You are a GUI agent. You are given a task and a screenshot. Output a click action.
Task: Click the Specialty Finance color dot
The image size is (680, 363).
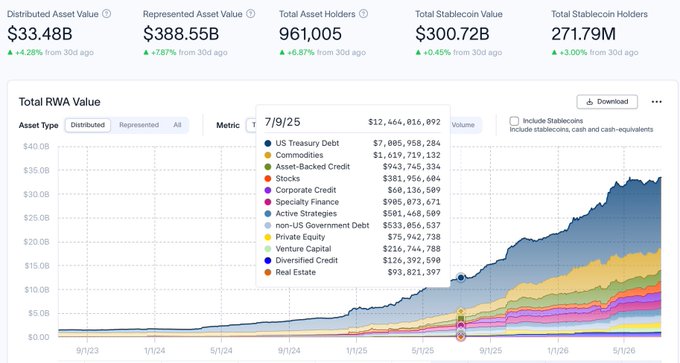click(x=268, y=202)
